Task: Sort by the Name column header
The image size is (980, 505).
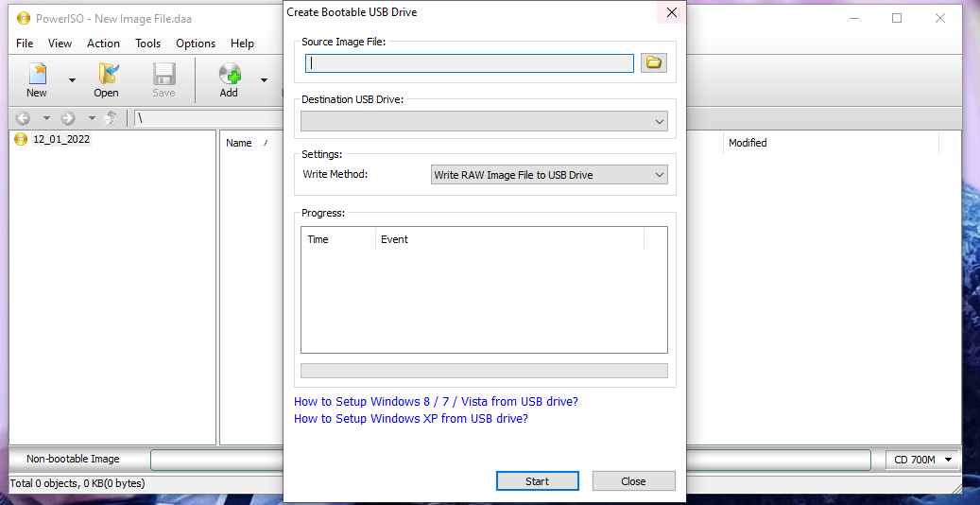Action: pyautogui.click(x=239, y=144)
